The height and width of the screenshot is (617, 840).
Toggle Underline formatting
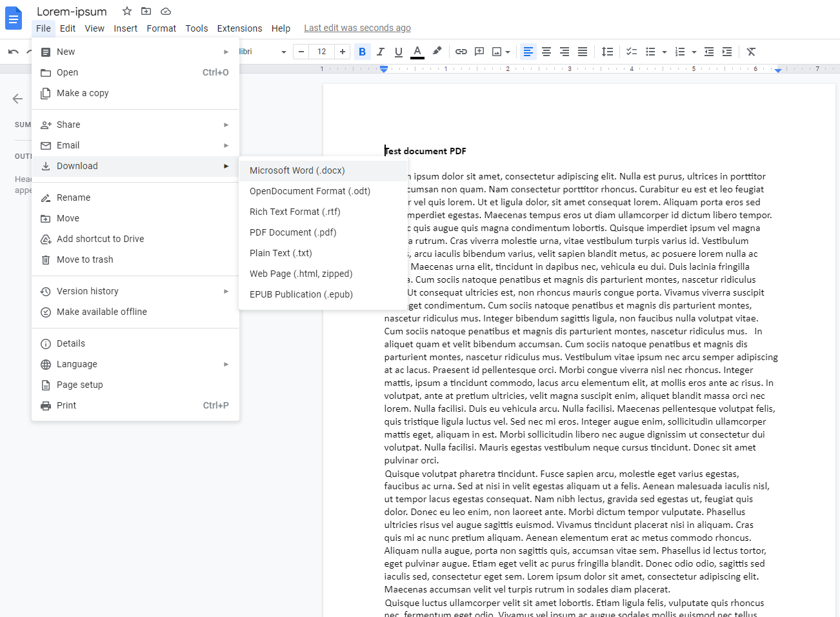[399, 52]
